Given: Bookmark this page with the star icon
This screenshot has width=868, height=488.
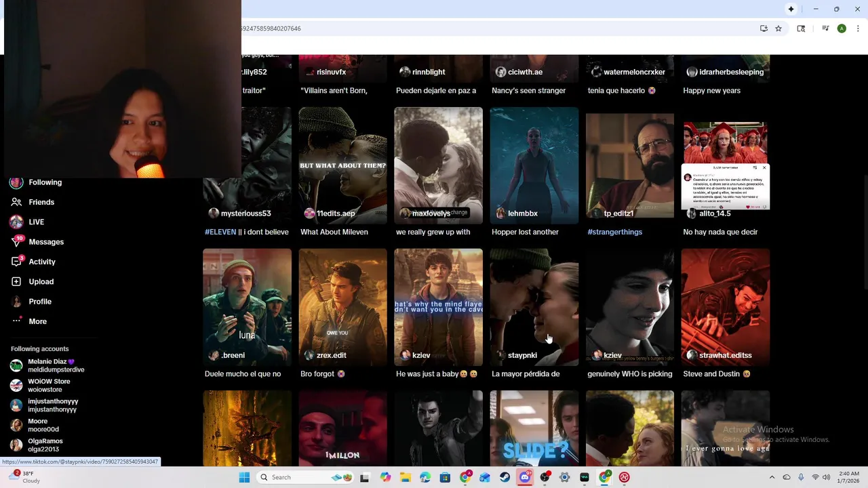Looking at the screenshot, I should (778, 28).
